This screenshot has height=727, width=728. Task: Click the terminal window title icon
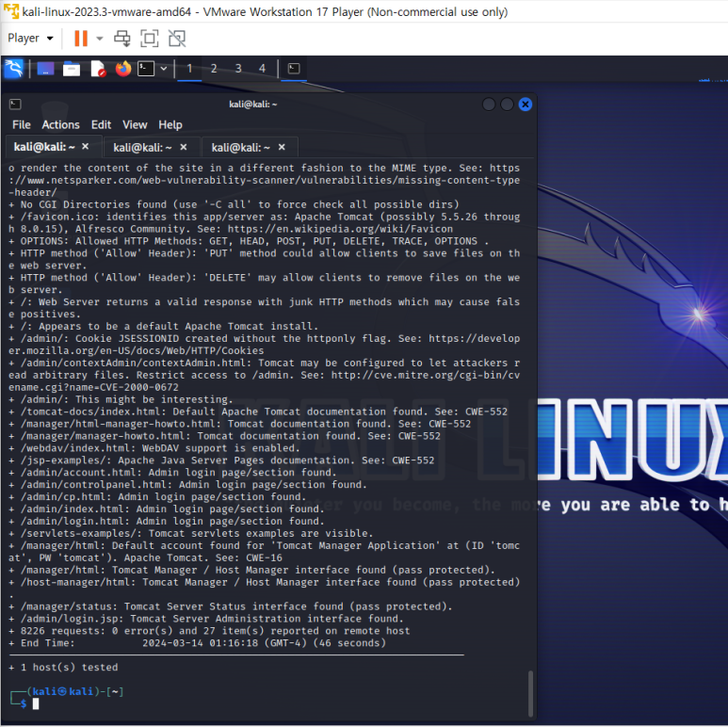[15, 105]
